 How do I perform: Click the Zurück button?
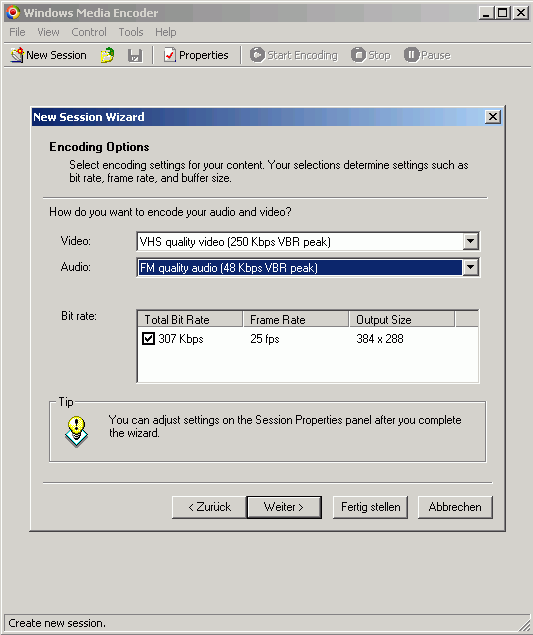click(x=209, y=507)
